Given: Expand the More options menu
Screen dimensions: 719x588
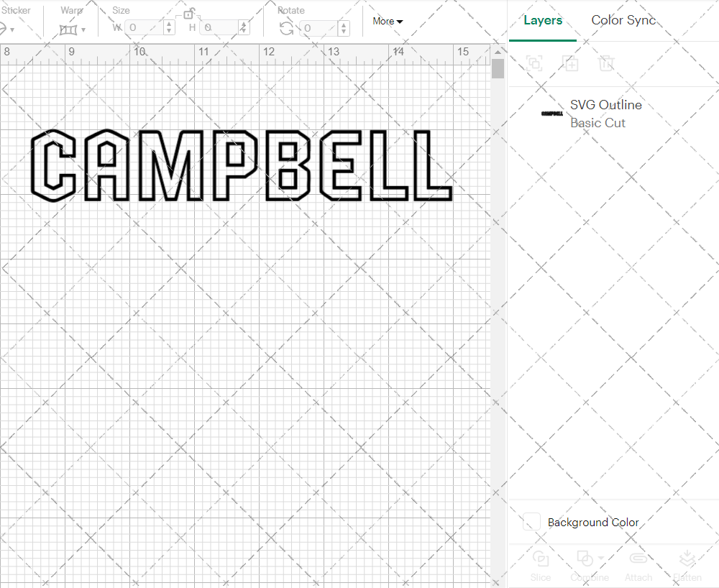Looking at the screenshot, I should coord(387,21).
